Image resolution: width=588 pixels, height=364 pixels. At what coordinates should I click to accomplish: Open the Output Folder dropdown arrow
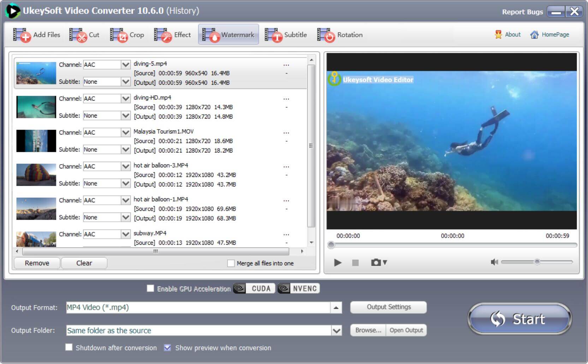pos(336,331)
